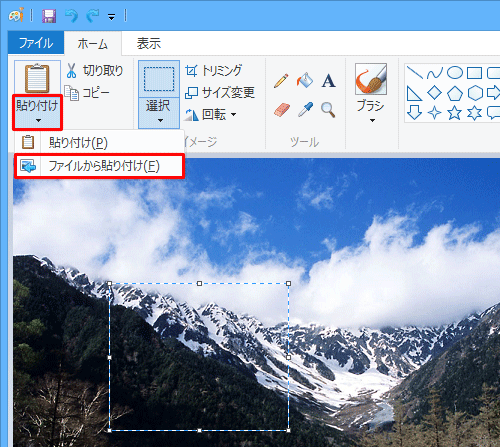Select the Rectangle shape

474,73
